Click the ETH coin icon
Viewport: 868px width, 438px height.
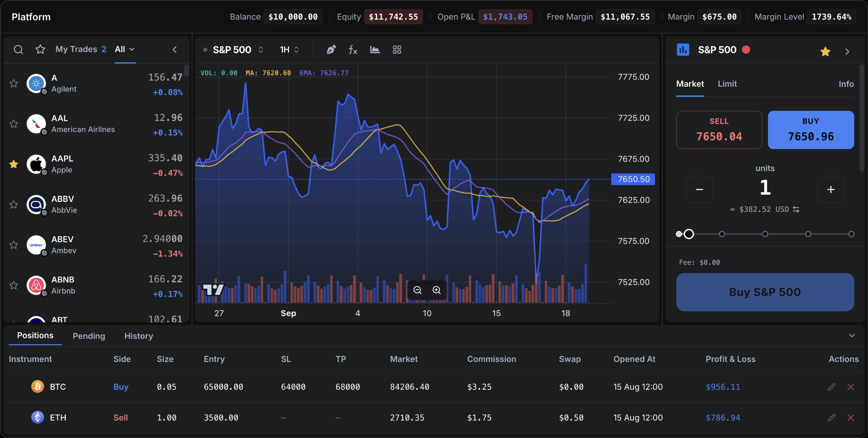coord(37,417)
